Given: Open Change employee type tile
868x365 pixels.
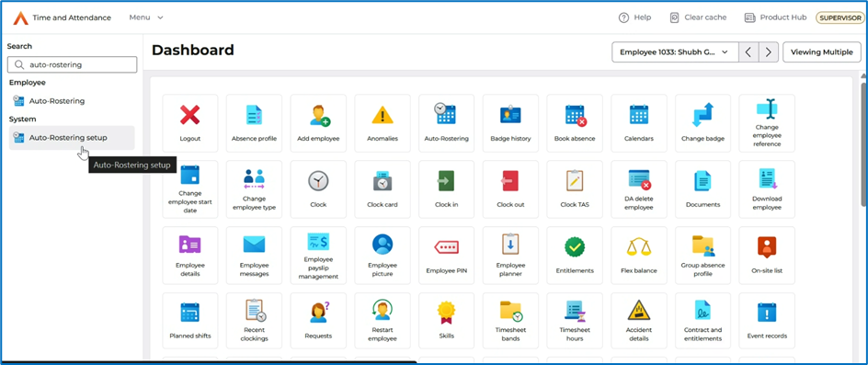Looking at the screenshot, I should (254, 189).
